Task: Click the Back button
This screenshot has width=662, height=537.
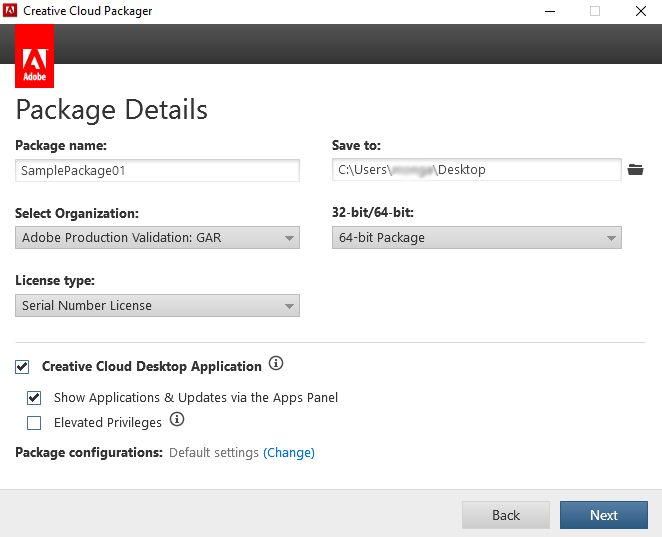Action: pos(506,515)
